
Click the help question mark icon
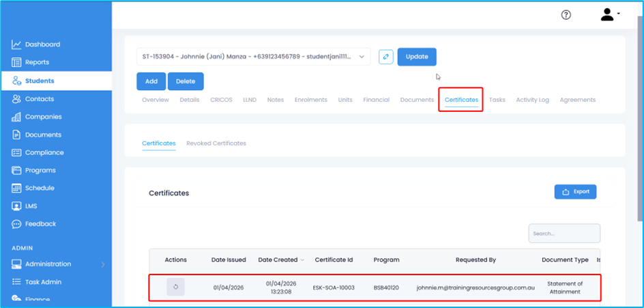566,15
